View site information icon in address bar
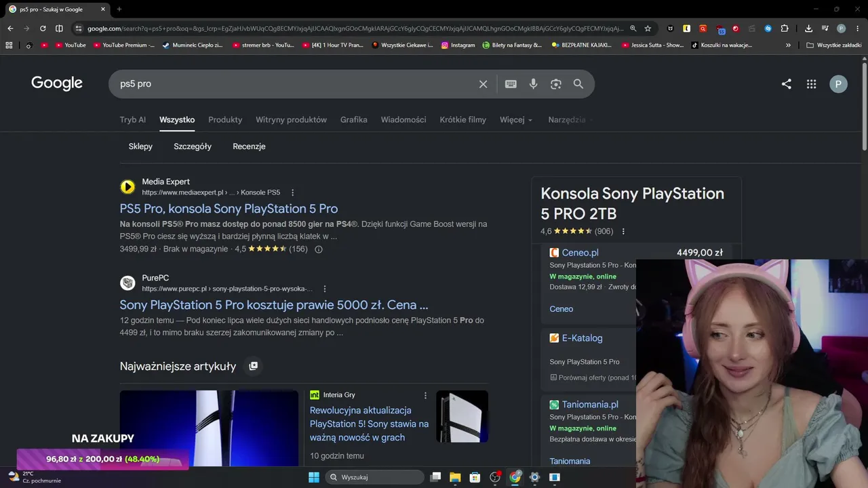This screenshot has height=488, width=868. point(78,28)
